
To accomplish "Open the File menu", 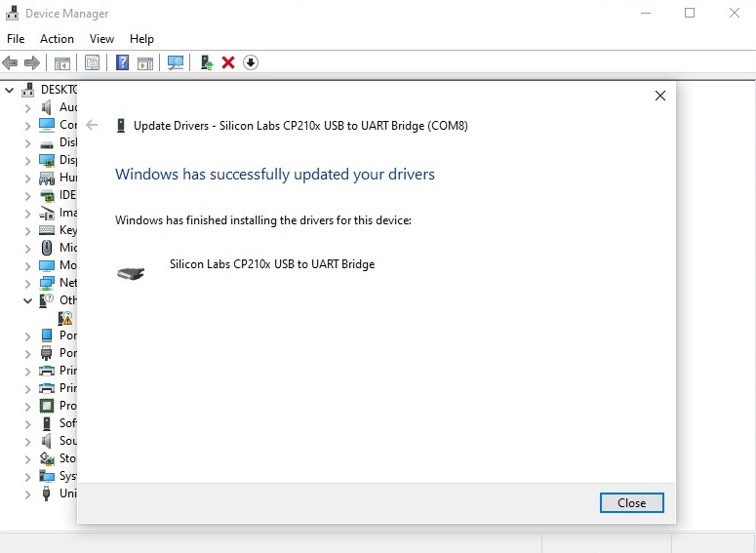I will pos(16,39).
